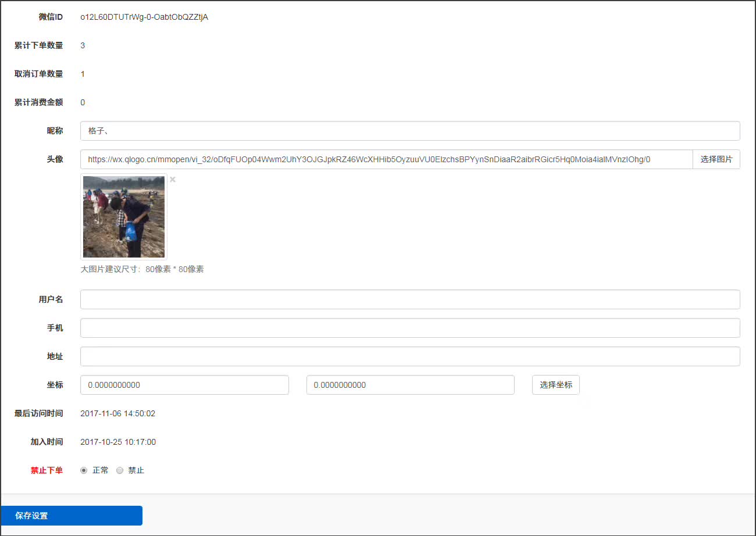Viewport: 756px width, 536px height.
Task: Click the first 坐标 coordinate field
Action: tap(184, 385)
